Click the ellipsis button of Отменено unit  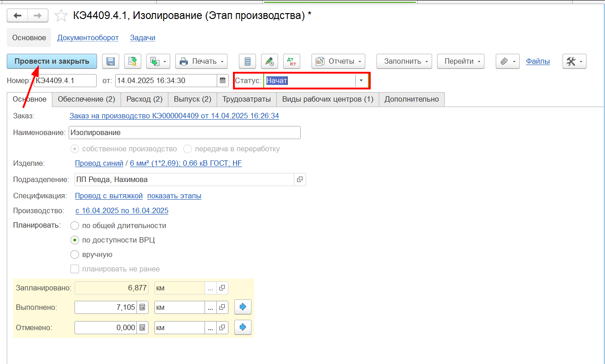[x=210, y=328]
